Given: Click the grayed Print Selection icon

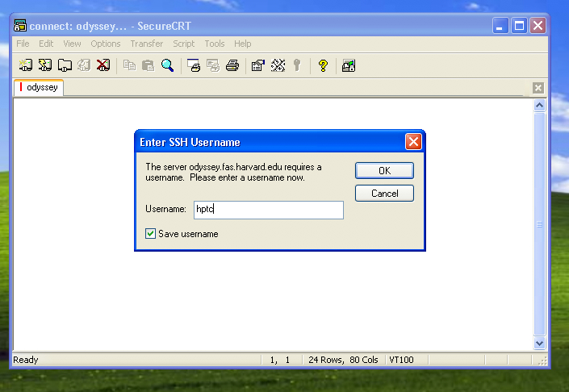Looking at the screenshot, I should point(213,65).
